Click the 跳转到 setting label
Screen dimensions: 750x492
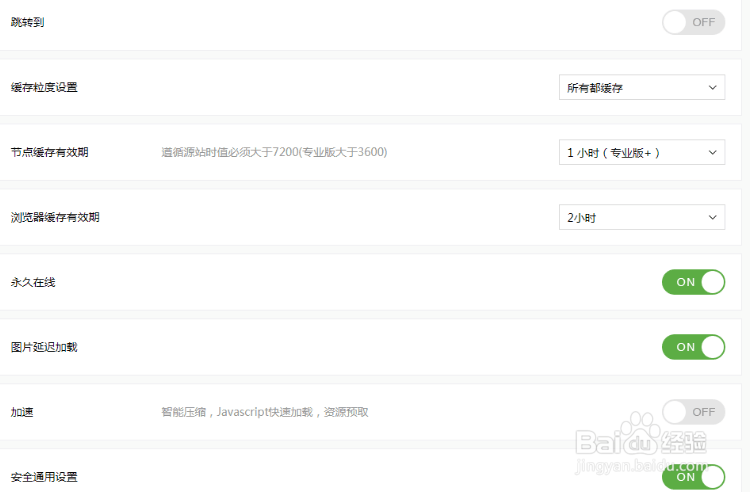27,22
